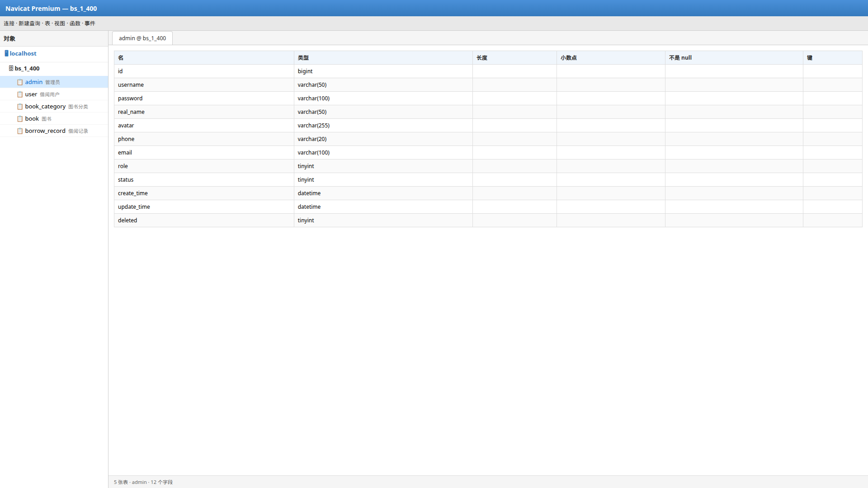Click the id row's 长度 cell
Viewport: 868px width, 488px height.
pos(514,71)
